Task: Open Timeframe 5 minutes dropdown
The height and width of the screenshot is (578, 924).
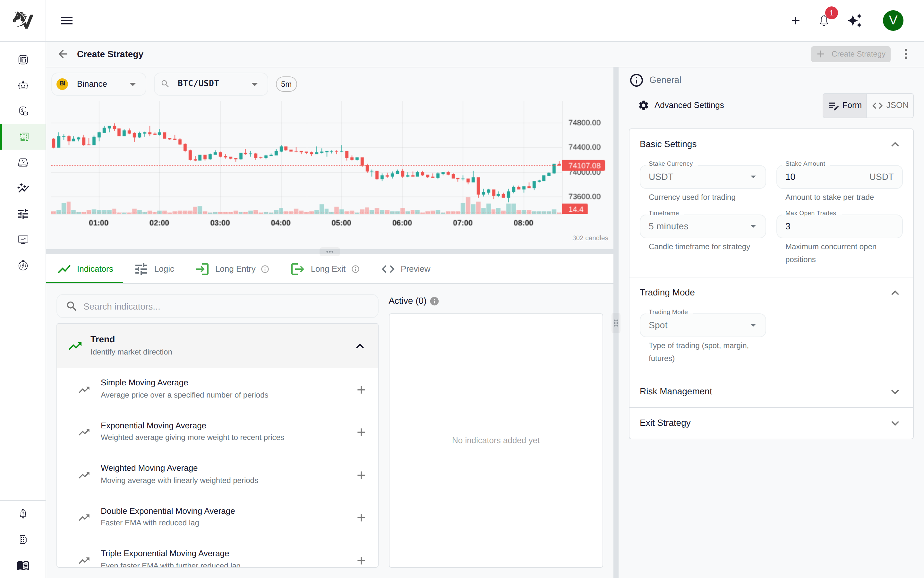Action: [x=703, y=226]
